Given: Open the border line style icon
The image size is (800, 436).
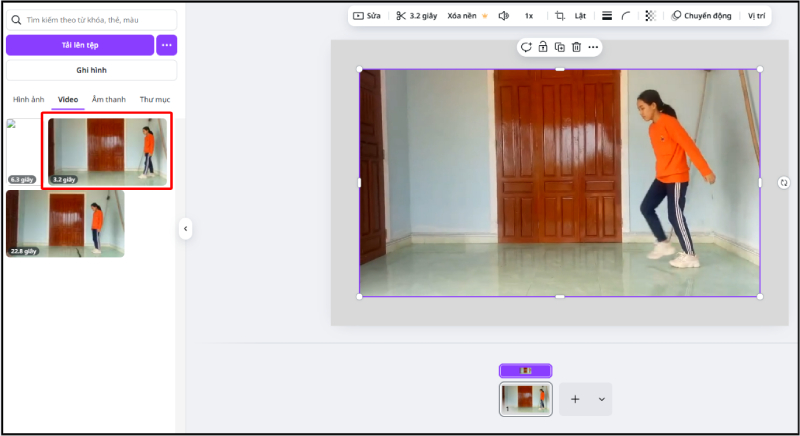Looking at the screenshot, I should pyautogui.click(x=606, y=16).
